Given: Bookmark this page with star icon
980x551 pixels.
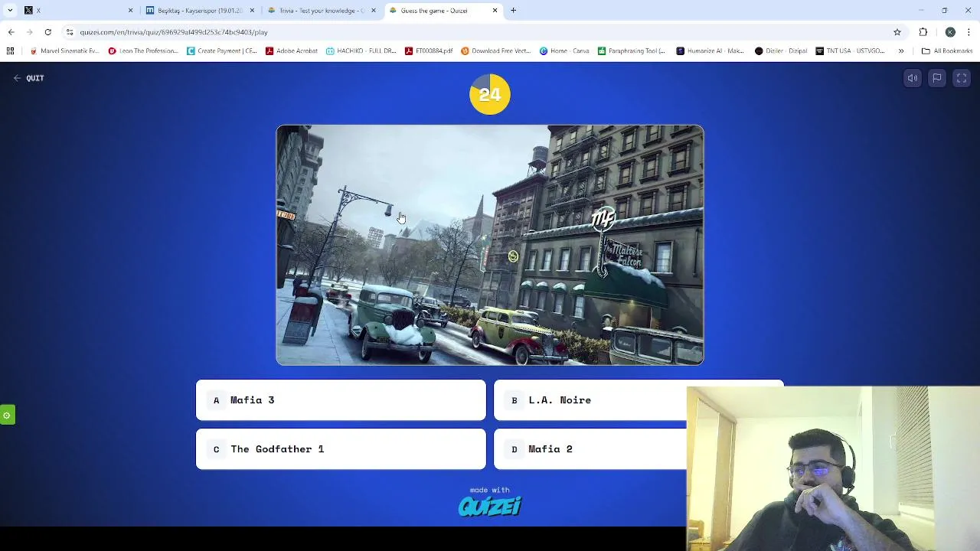Looking at the screenshot, I should (x=897, y=32).
